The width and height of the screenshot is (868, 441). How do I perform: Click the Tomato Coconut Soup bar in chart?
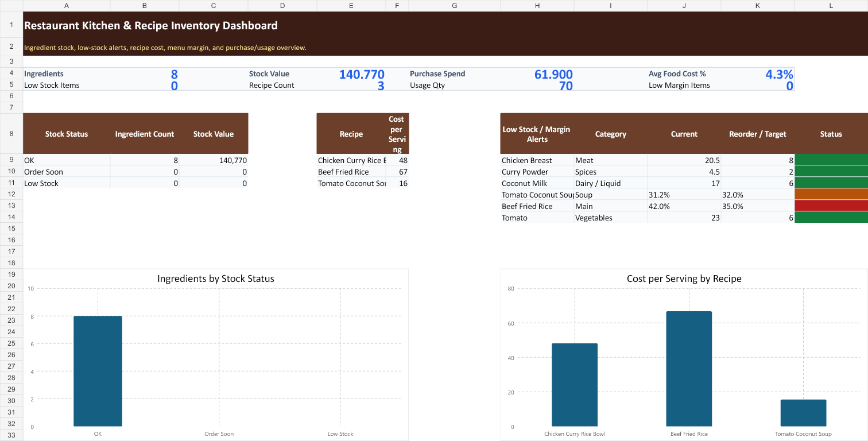pyautogui.click(x=803, y=413)
